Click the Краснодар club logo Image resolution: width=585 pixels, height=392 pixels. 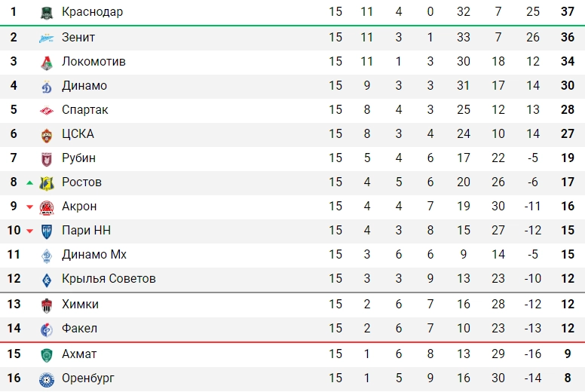tap(47, 13)
